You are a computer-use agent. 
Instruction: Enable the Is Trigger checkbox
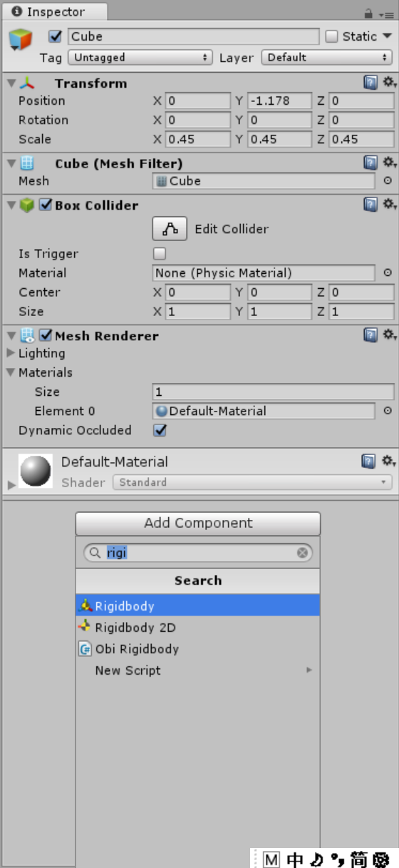coord(160,253)
